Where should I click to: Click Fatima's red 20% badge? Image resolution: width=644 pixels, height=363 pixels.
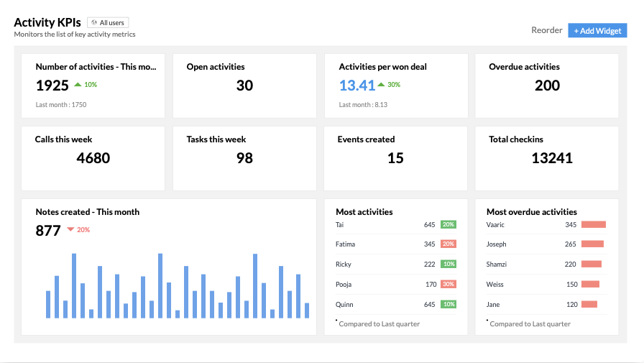pos(448,244)
